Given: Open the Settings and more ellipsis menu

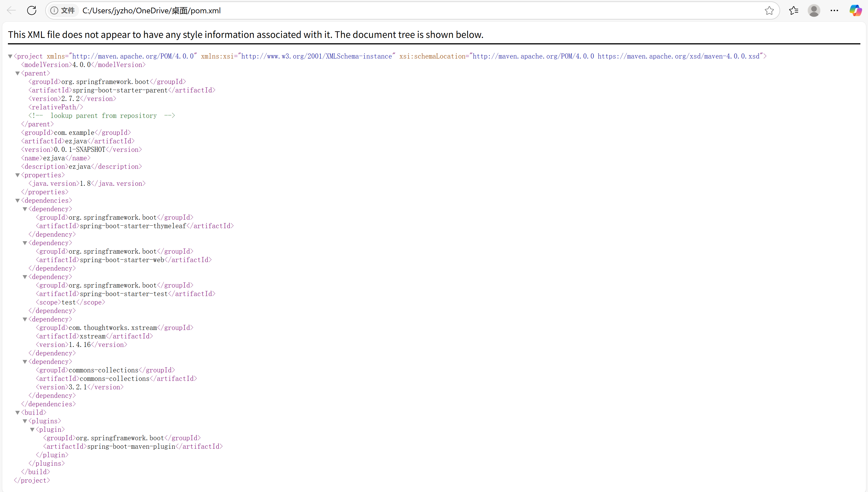Looking at the screenshot, I should point(834,10).
